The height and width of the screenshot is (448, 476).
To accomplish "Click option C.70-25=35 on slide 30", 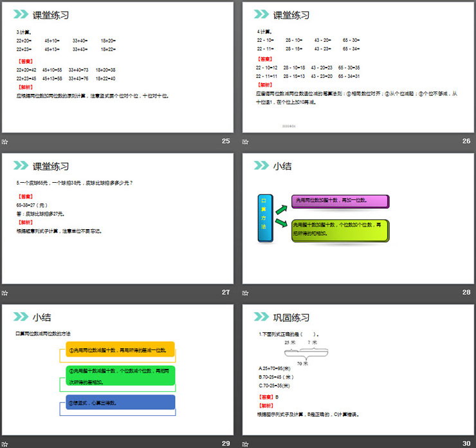I will (x=275, y=386).
